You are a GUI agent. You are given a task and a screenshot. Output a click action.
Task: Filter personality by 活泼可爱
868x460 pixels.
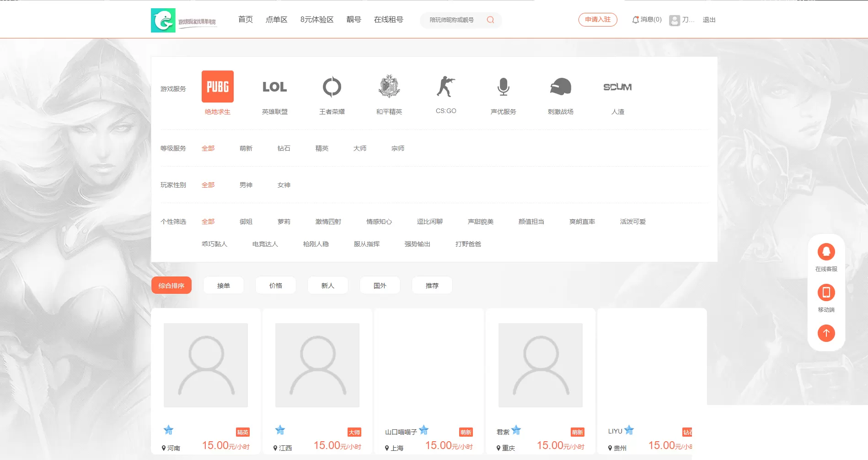click(633, 222)
